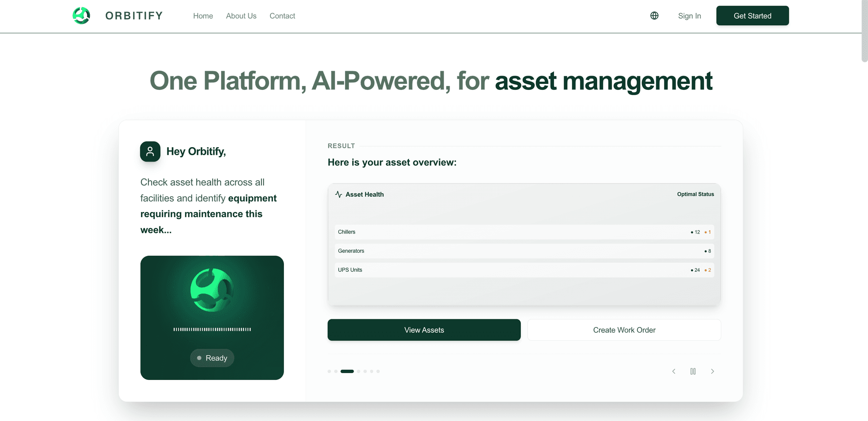Click the Ready status pill
Image resolution: width=868 pixels, height=421 pixels.
click(x=212, y=358)
